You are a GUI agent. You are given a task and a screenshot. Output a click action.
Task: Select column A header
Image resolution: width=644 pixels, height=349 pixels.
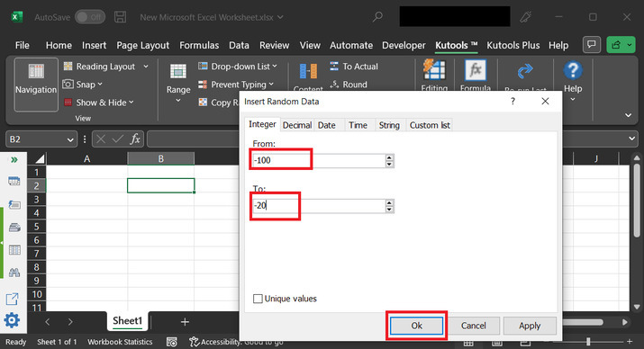point(87,158)
